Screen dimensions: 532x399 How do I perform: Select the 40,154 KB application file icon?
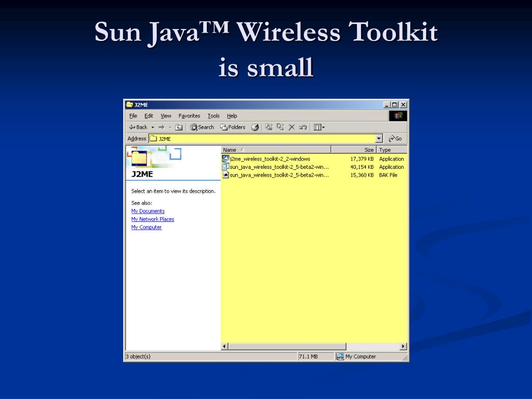pos(225,167)
